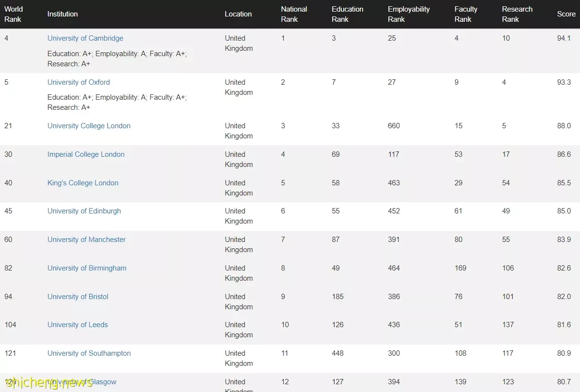Image resolution: width=580 pixels, height=392 pixels.
Task: Select Cambridge's score value 94.1
Action: pyautogui.click(x=564, y=38)
